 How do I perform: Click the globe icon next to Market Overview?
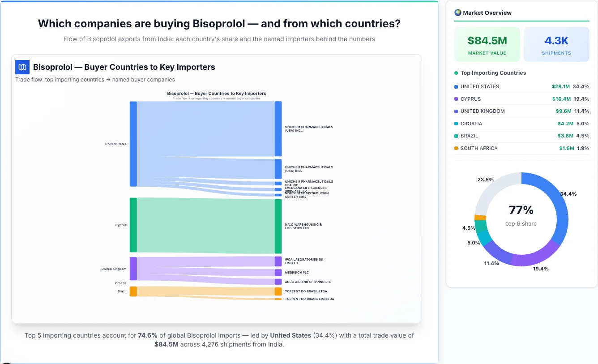[457, 12]
